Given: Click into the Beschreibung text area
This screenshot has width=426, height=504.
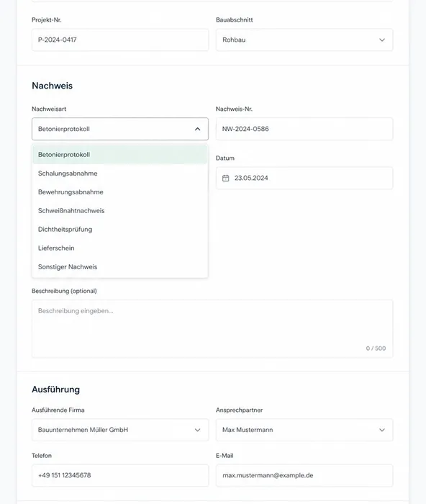Looking at the screenshot, I should tap(212, 328).
